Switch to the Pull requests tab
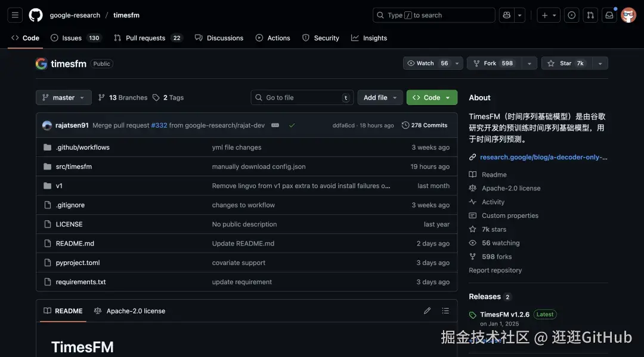Image resolution: width=644 pixels, height=357 pixels. click(x=148, y=38)
